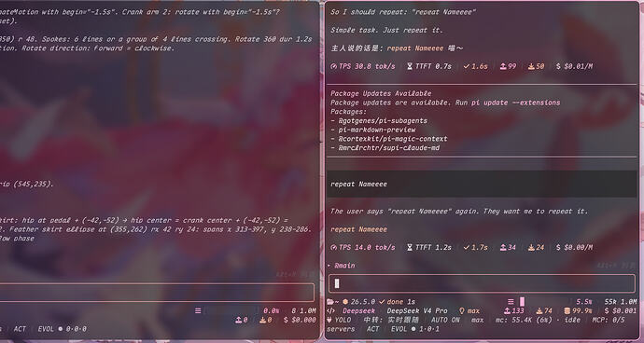Click the download icon beside 74
Viewport: 644px width, 343px height.
pos(539,310)
